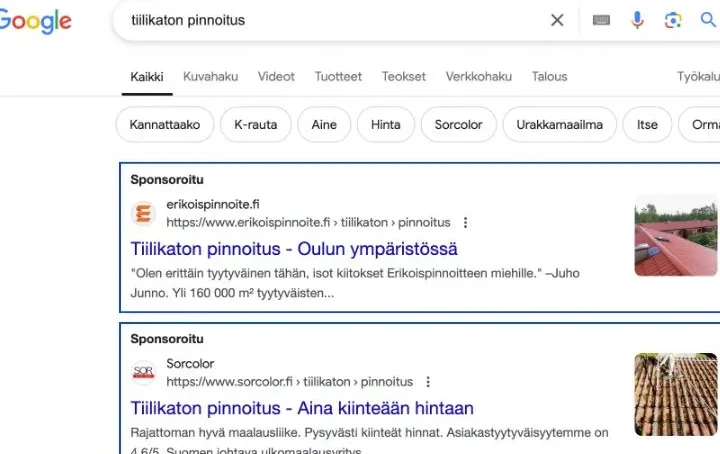Viewport: 720px width, 454px height.
Task: Switch to the Videot tab
Action: [276, 77]
